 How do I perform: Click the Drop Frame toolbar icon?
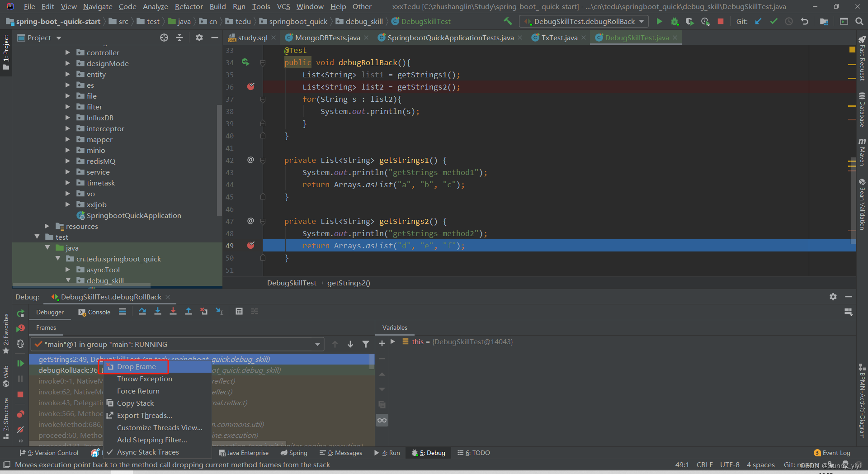[204, 311]
